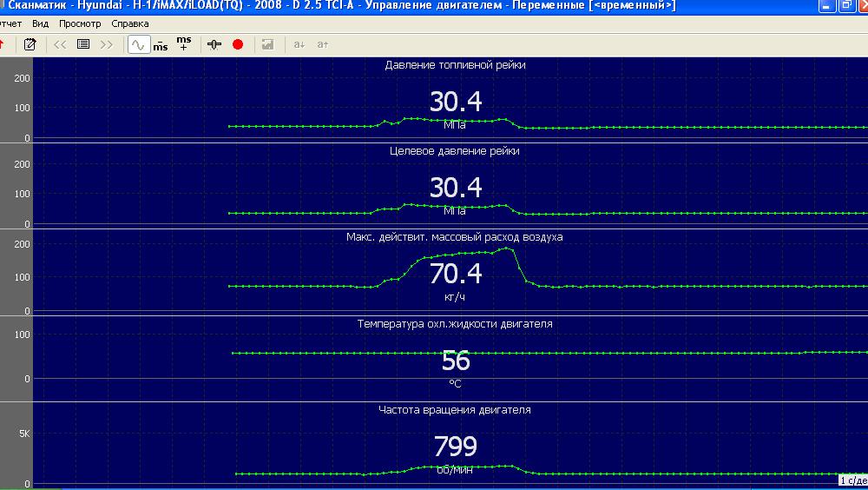Start recording with red circle button
This screenshot has width=868, height=490.
pos(238,44)
